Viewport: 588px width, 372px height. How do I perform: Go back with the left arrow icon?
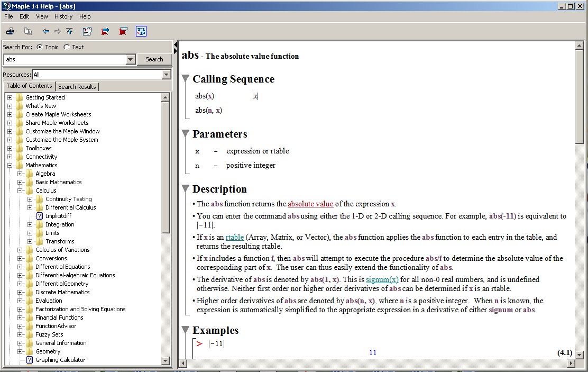pyautogui.click(x=46, y=31)
